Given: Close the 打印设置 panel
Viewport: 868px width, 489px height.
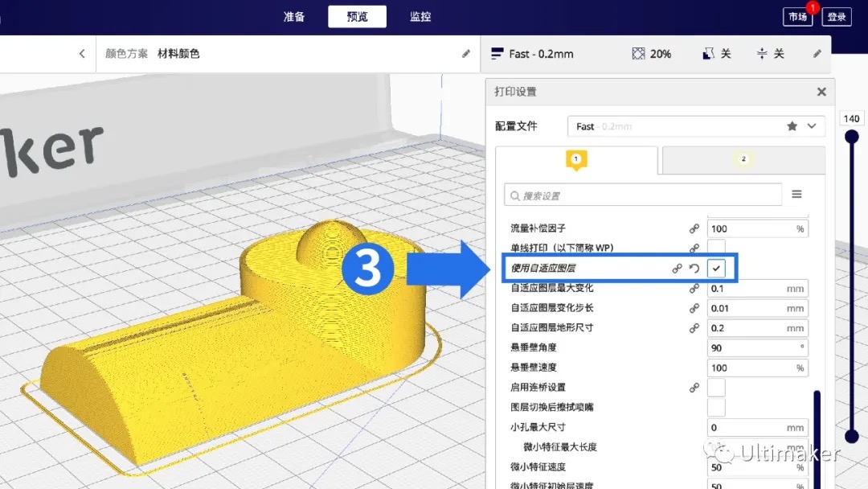Looking at the screenshot, I should (821, 92).
